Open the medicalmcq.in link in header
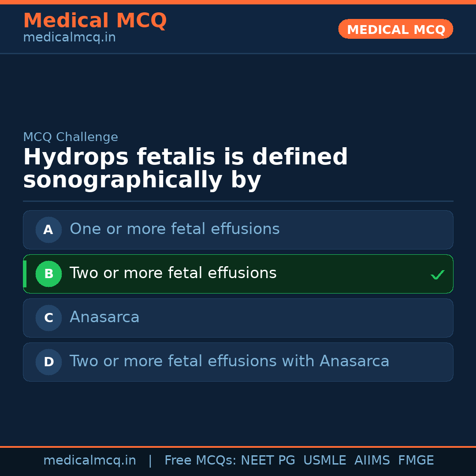This screenshot has width=476, height=476. [x=69, y=38]
